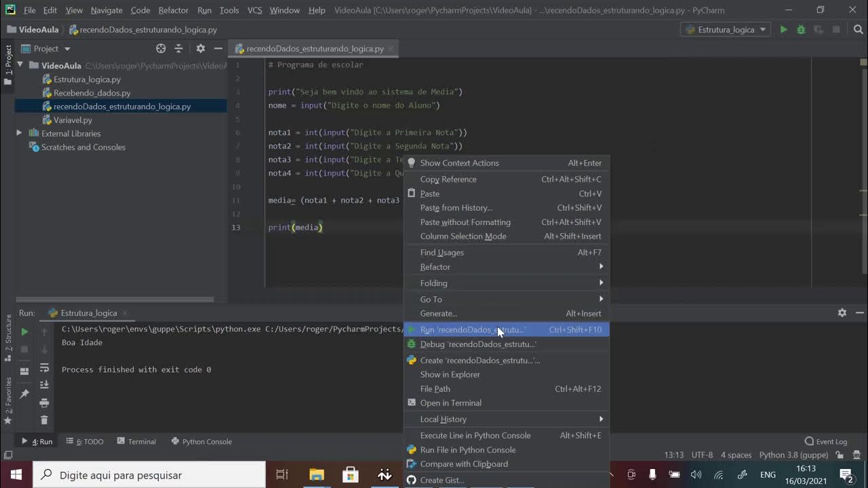Select the Estrutura_logica tab in Run panel

(89, 313)
